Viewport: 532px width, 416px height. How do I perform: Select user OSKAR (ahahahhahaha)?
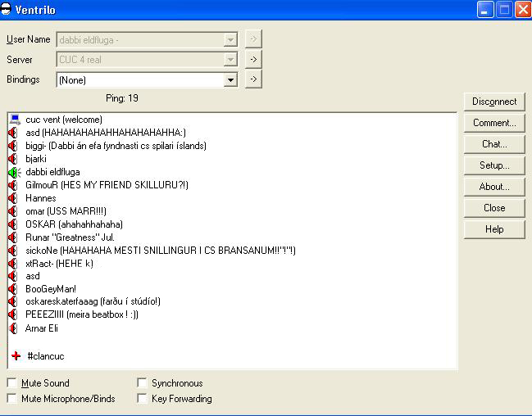(x=74, y=224)
